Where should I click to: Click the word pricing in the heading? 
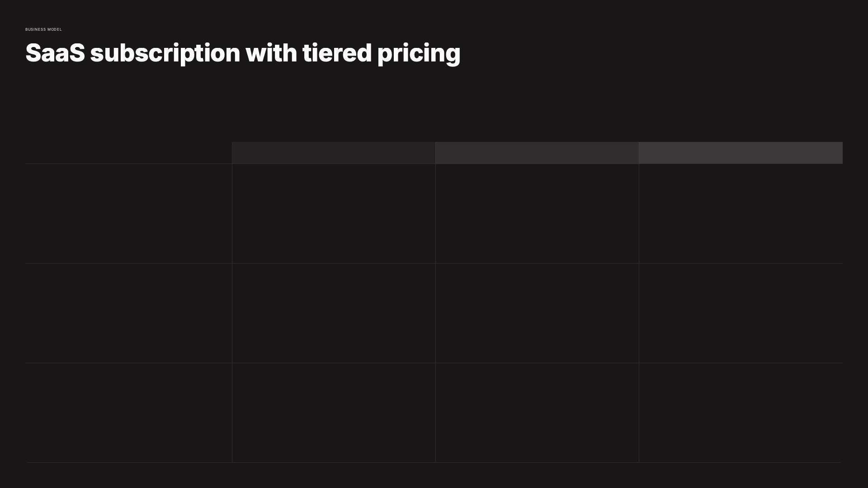tap(419, 53)
